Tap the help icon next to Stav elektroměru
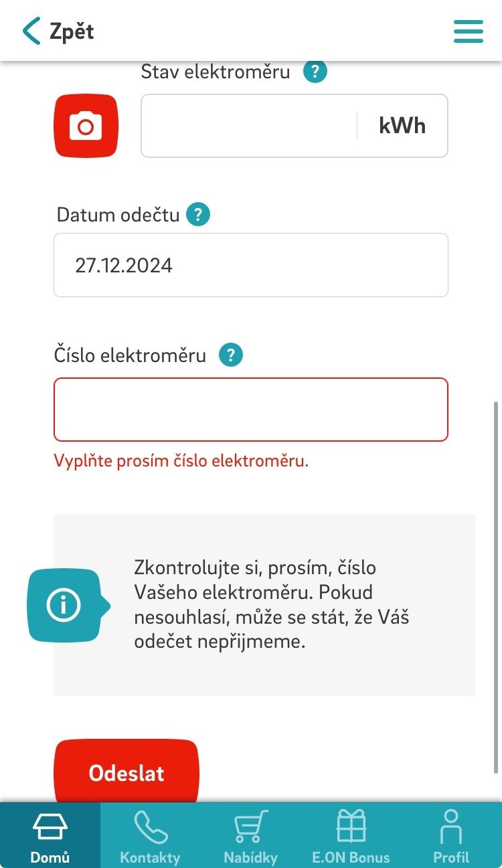The width and height of the screenshot is (502, 868). pyautogui.click(x=314, y=71)
